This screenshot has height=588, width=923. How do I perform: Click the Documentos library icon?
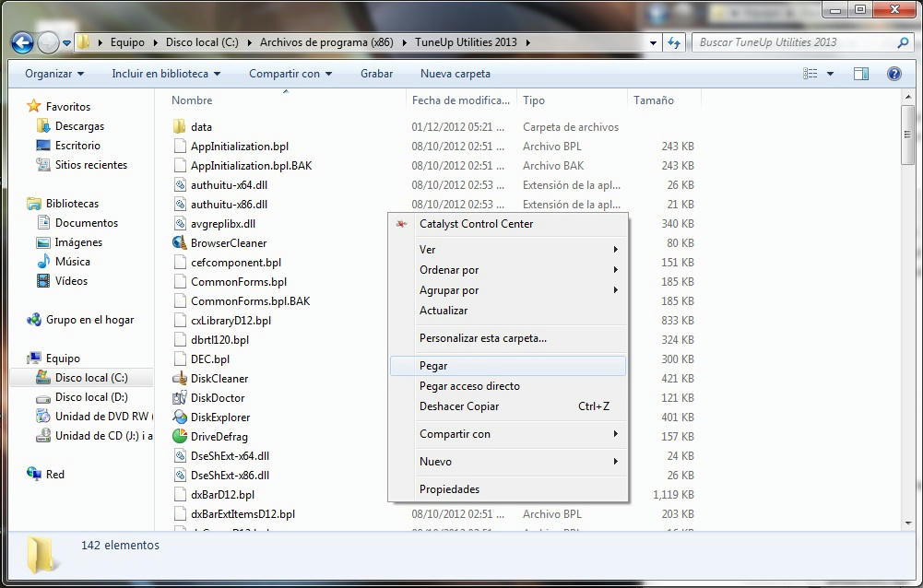(43, 222)
